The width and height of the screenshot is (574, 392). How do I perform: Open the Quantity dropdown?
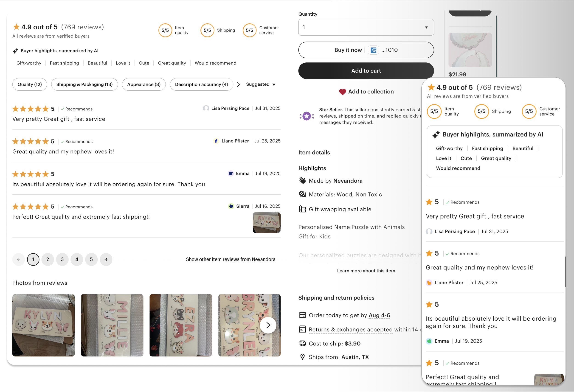click(x=366, y=27)
